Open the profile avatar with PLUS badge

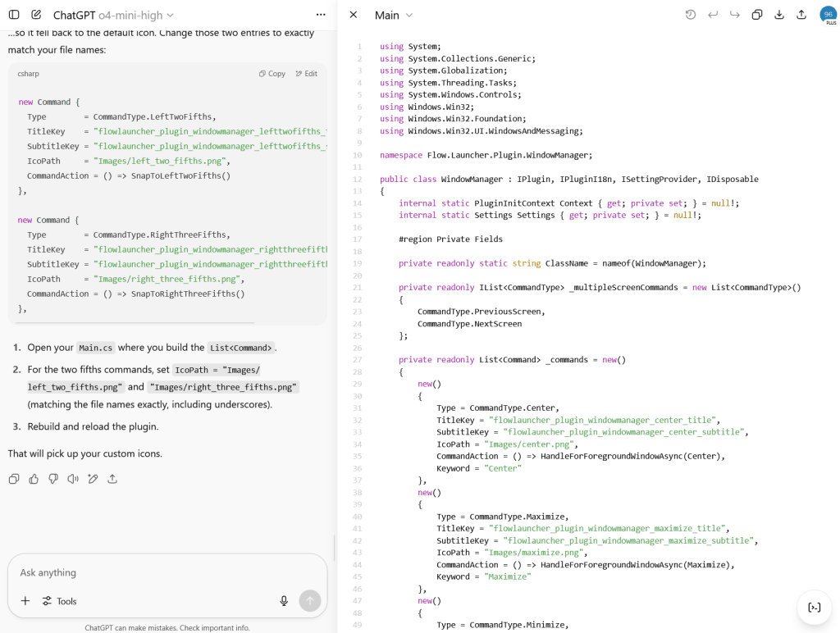[x=829, y=15]
